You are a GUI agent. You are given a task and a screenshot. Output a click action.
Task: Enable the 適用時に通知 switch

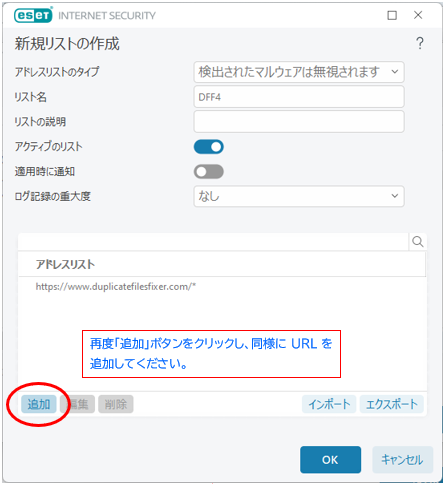[x=209, y=172]
